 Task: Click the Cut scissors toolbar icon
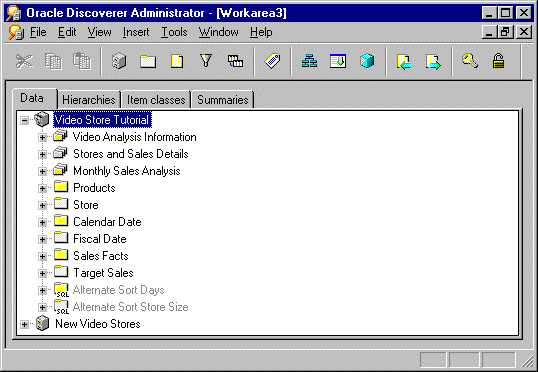24,62
